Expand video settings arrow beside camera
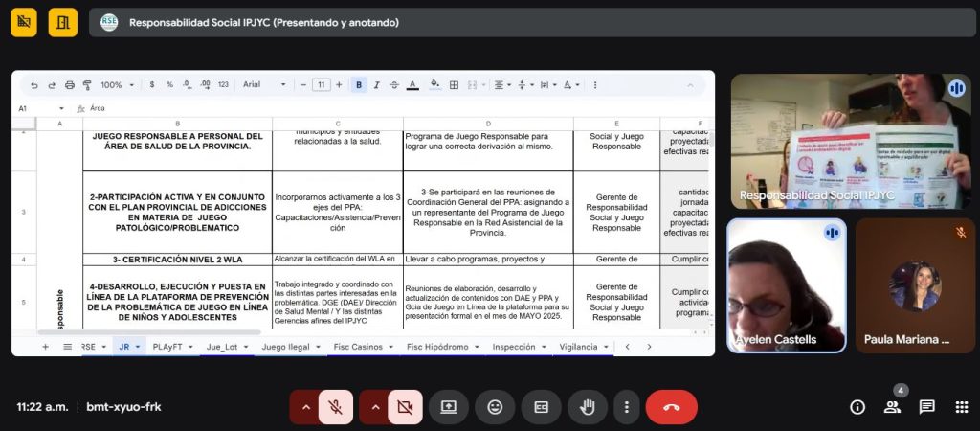 click(375, 407)
